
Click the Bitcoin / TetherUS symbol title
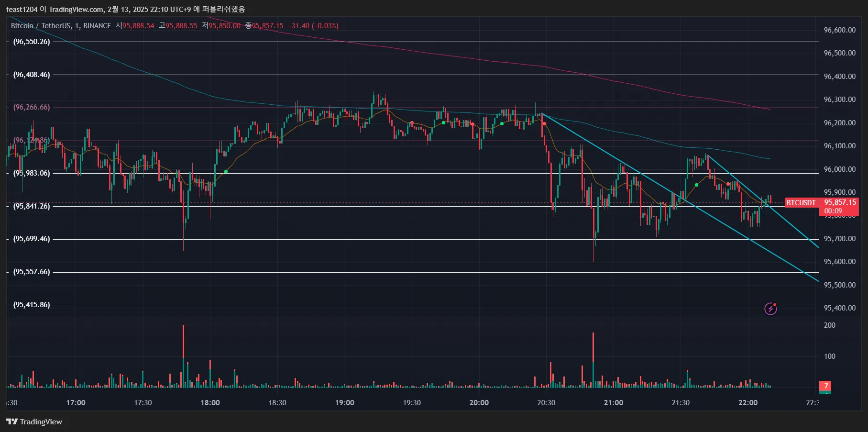click(41, 26)
